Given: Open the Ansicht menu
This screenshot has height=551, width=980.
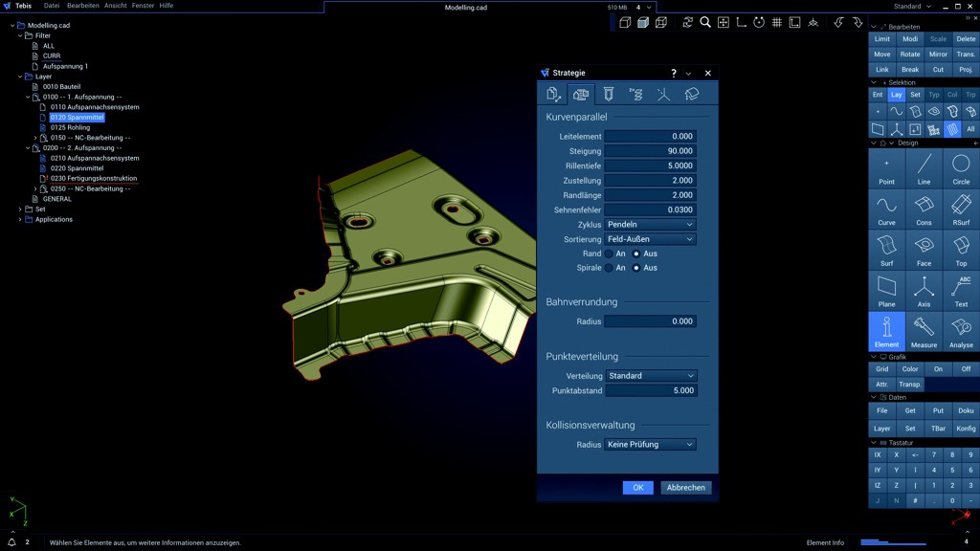Looking at the screenshot, I should (116, 6).
